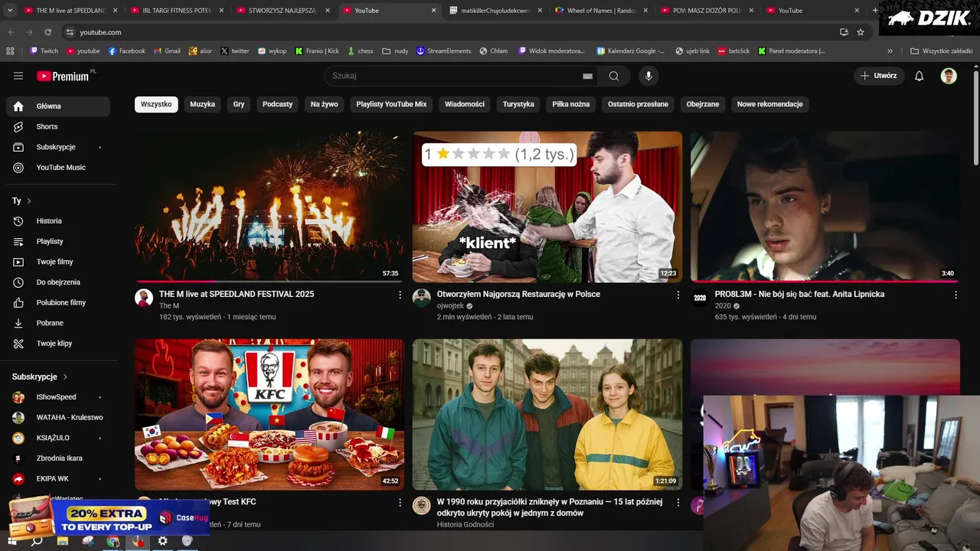The image size is (980, 551).
Task: Play THE M live at SPEEDLAND thumbnail
Action: tap(269, 207)
